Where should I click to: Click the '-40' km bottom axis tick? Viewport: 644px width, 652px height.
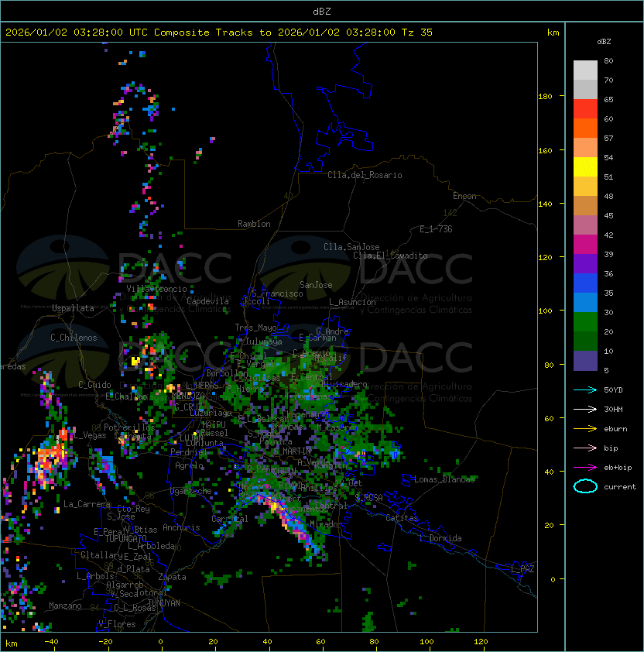(x=51, y=642)
